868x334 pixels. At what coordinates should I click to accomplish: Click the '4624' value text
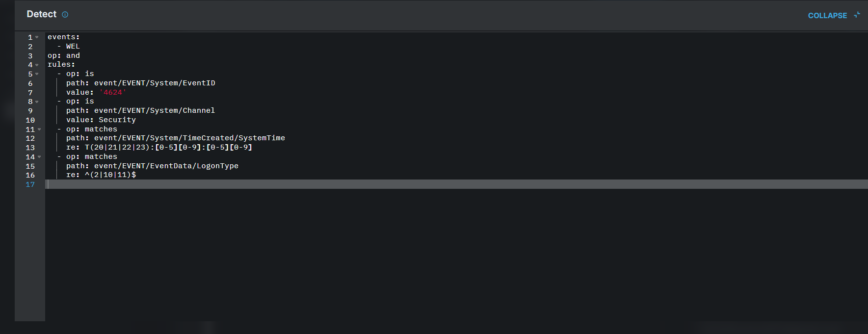[x=113, y=92]
